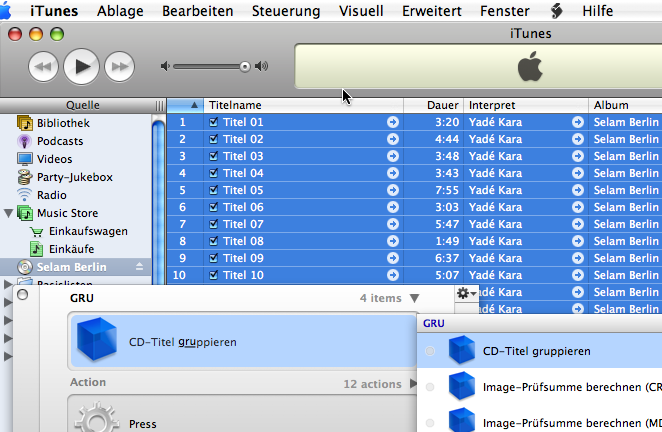Sort by track number column
662x432 pixels.
tap(185, 105)
